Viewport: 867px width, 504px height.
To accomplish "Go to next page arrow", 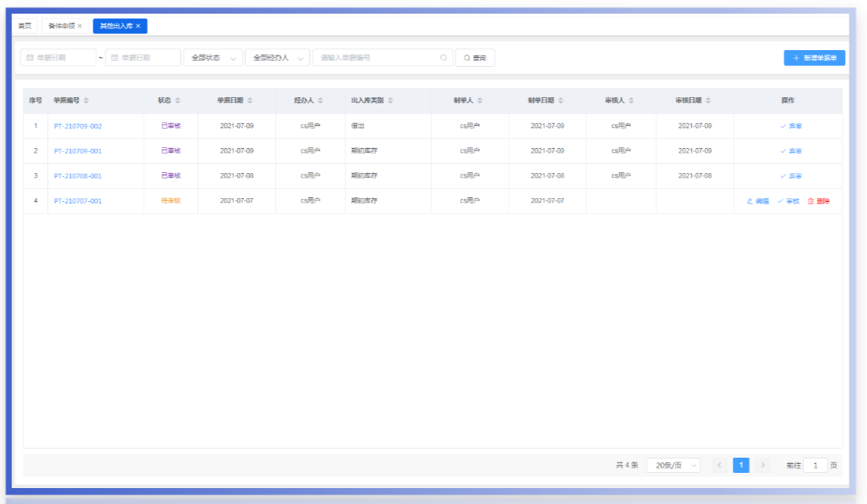I will click(763, 465).
